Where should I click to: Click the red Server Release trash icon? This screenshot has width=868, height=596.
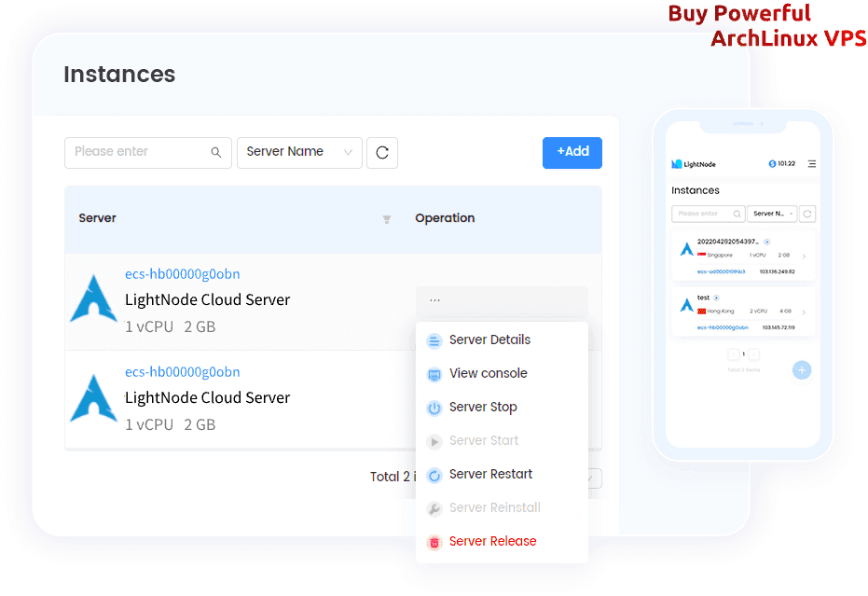pyautogui.click(x=434, y=541)
